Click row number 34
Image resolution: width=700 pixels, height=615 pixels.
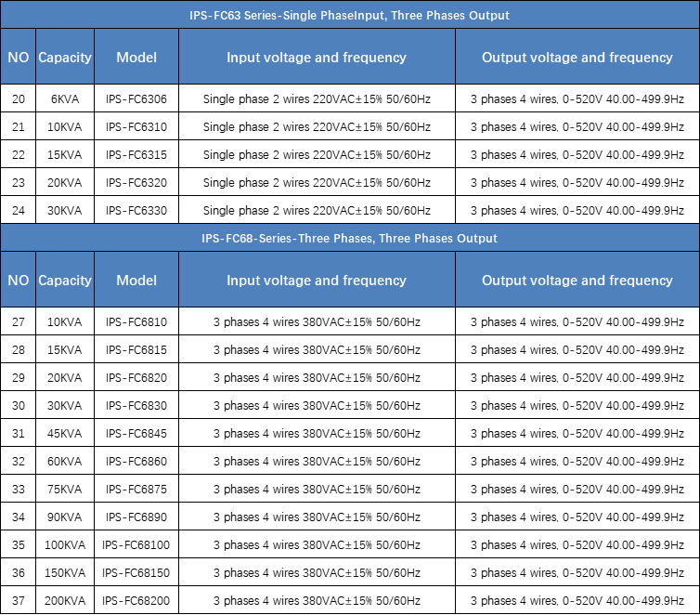pos(19,517)
